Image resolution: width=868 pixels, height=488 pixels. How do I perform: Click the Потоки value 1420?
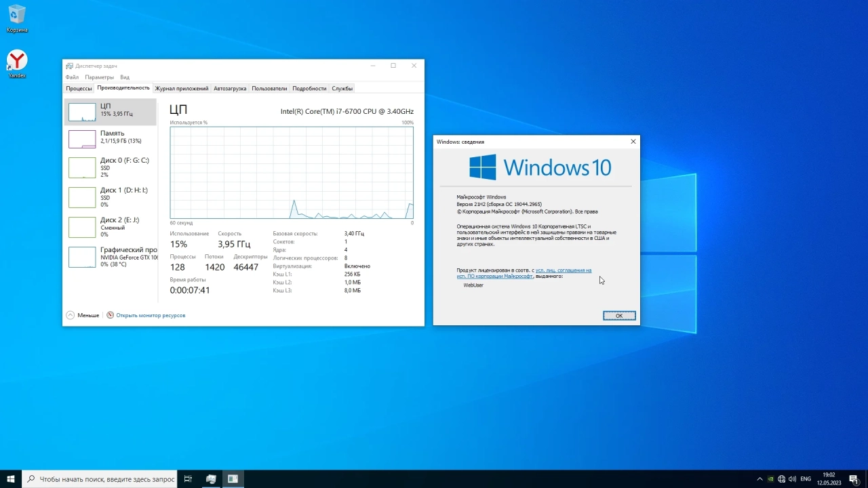214,267
